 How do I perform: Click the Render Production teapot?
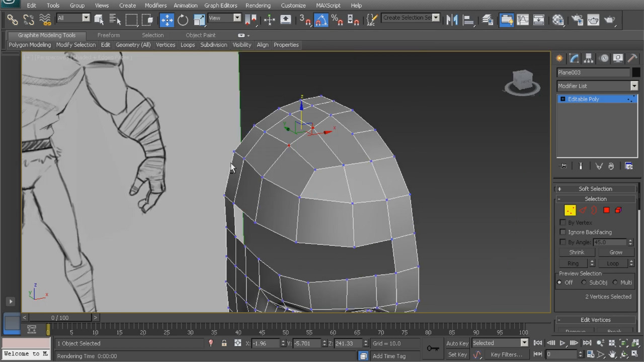point(610,20)
